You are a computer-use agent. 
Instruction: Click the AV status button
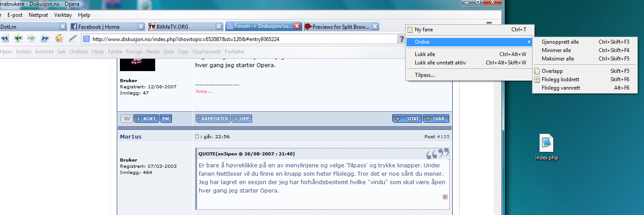[127, 119]
